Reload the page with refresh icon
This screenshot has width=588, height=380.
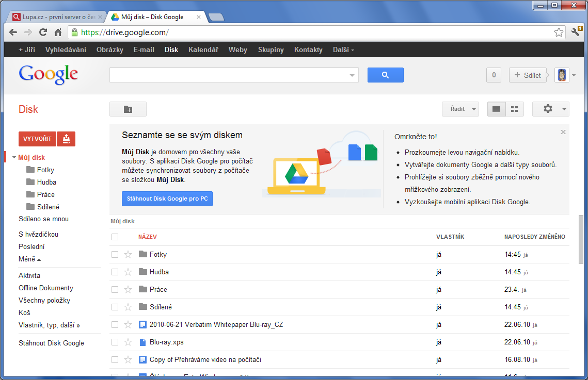(43, 32)
